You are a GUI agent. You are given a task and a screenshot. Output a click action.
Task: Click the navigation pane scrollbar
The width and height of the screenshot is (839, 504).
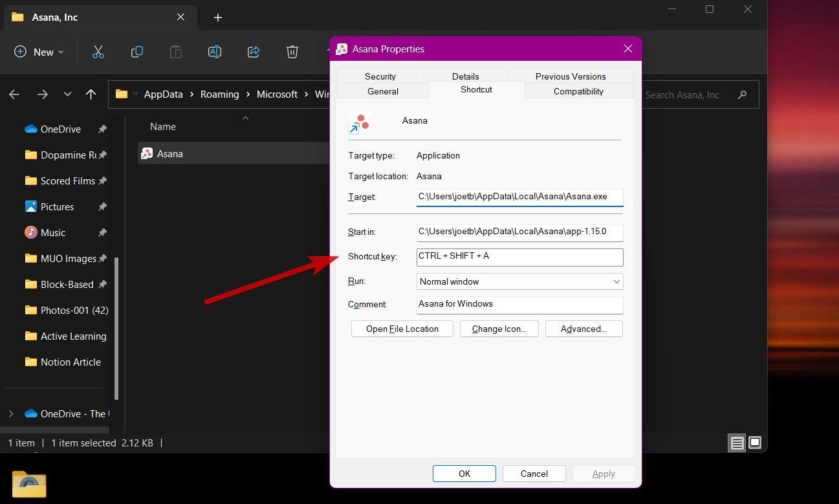[116, 329]
